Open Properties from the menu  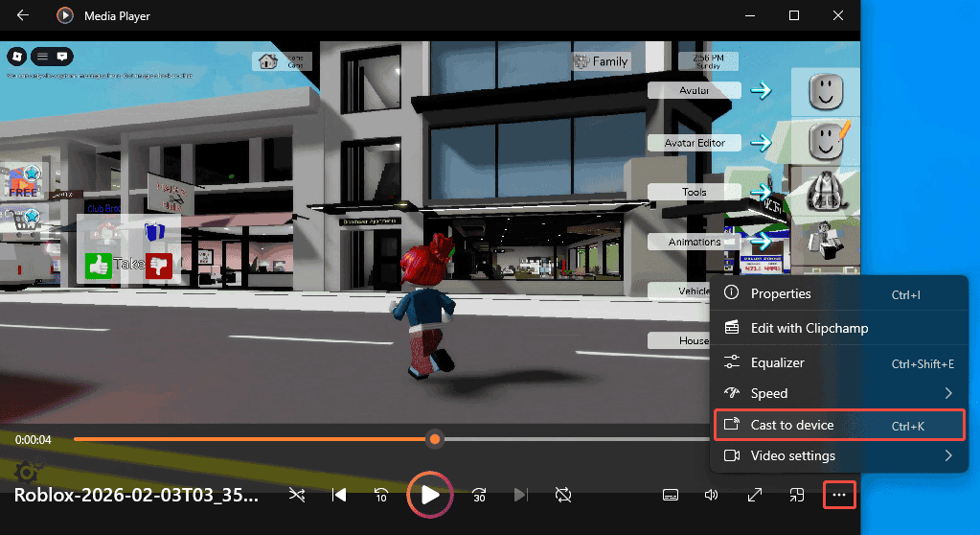click(839, 293)
